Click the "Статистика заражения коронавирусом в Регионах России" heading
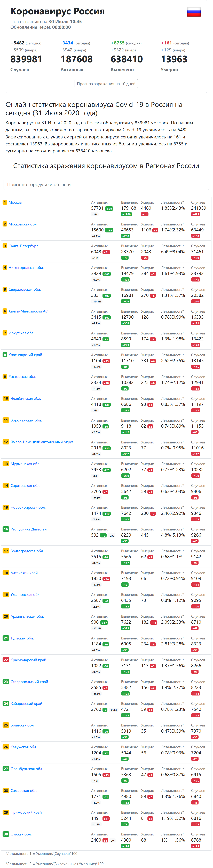 click(106, 166)
